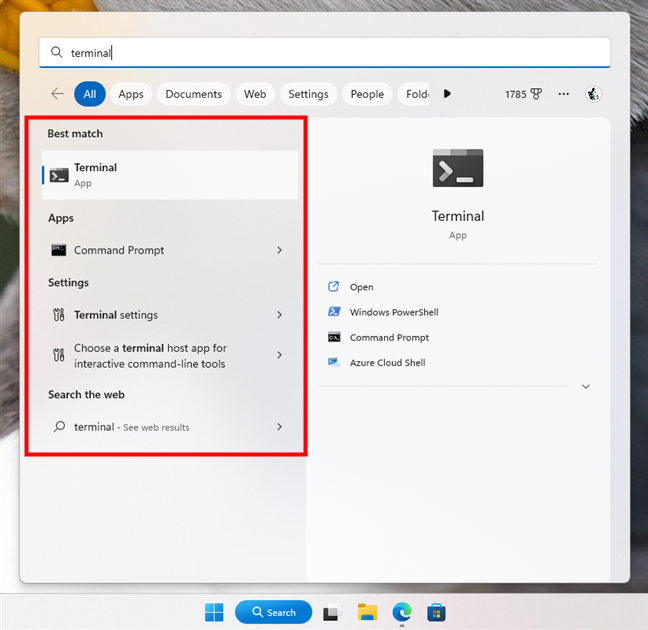Click the large Terminal icon in preview pane
The width and height of the screenshot is (648, 630).
(x=458, y=168)
